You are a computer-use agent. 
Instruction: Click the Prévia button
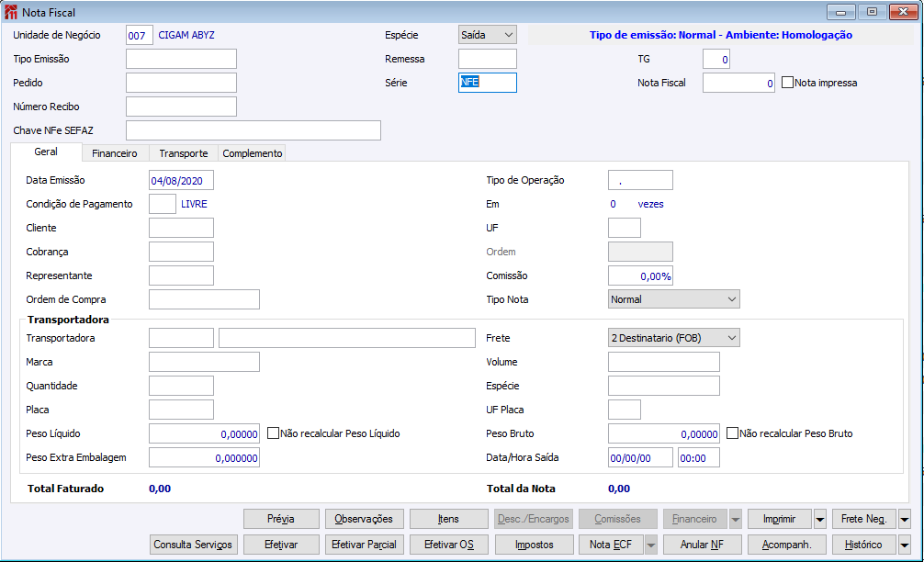coord(281,519)
